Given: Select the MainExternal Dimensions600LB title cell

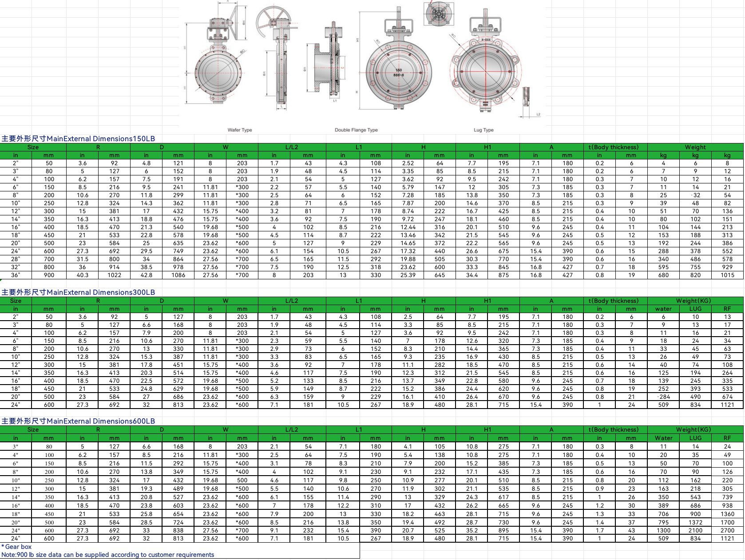Looking at the screenshot, I should coord(78,421).
